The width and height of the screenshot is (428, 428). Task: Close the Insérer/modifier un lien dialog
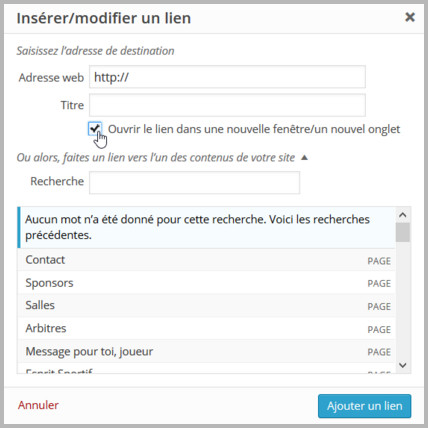410,17
